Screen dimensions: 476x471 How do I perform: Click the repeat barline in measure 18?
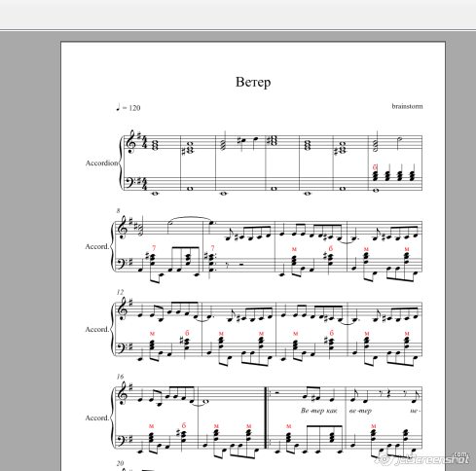click(267, 417)
